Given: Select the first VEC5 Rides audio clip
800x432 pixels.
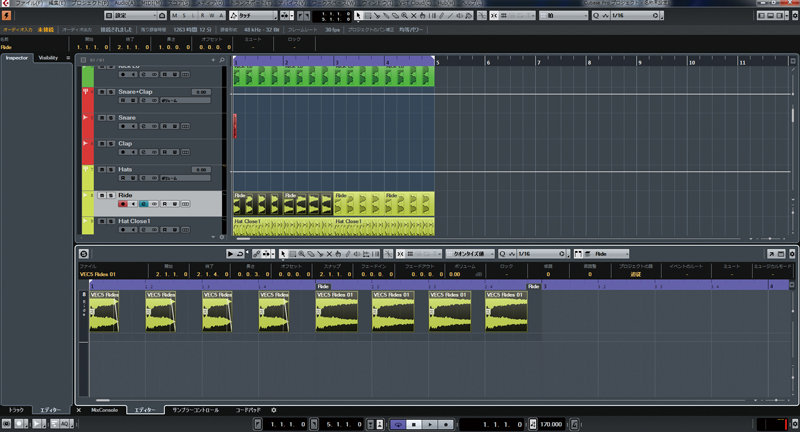Looking at the screenshot, I should coord(104,312).
